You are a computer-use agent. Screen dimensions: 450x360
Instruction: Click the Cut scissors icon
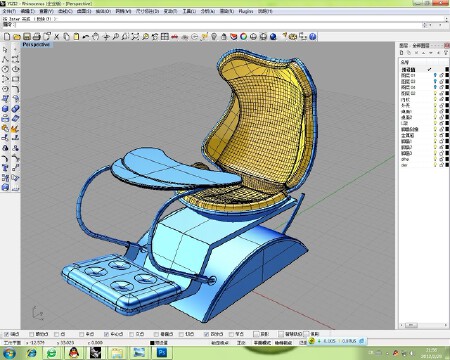[56, 37]
